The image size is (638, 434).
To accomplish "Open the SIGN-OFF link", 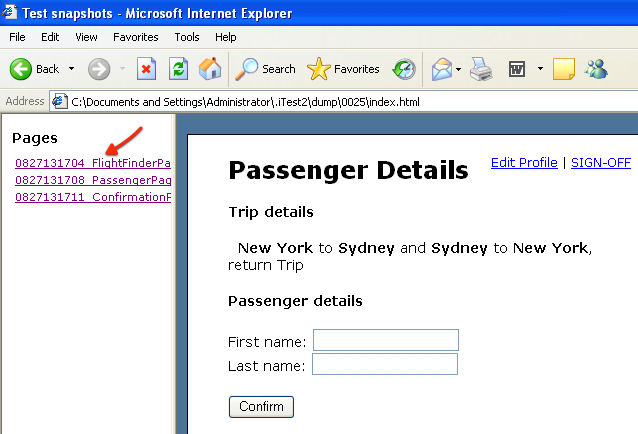I will (601, 163).
